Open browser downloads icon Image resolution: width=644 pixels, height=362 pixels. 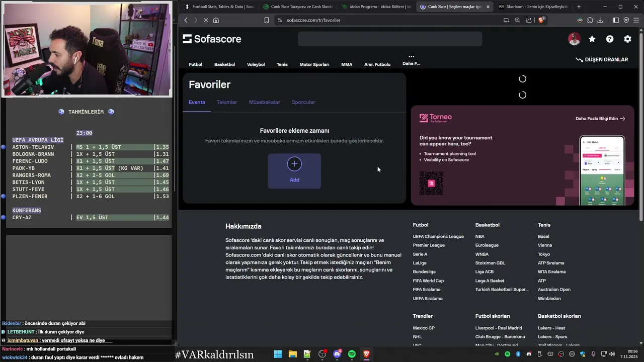tap(600, 20)
